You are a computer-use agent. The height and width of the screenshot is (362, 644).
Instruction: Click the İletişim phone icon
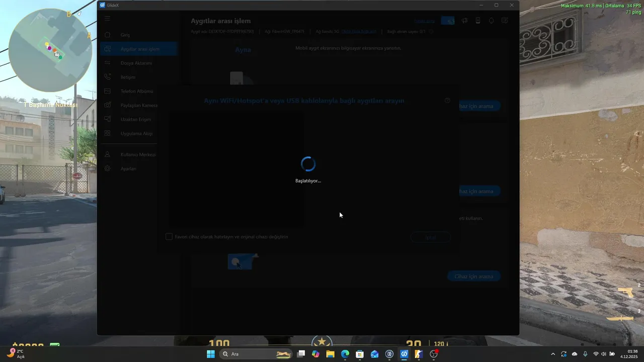coord(107,77)
